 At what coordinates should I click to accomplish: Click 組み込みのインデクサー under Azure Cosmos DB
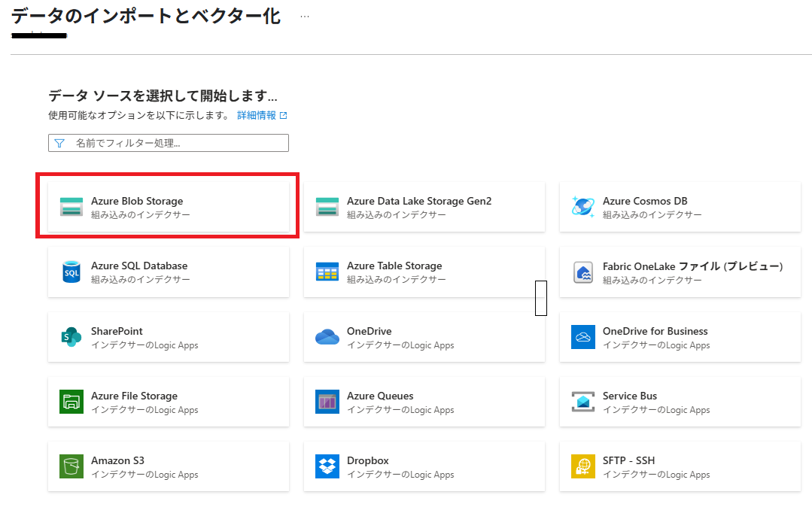click(x=652, y=215)
